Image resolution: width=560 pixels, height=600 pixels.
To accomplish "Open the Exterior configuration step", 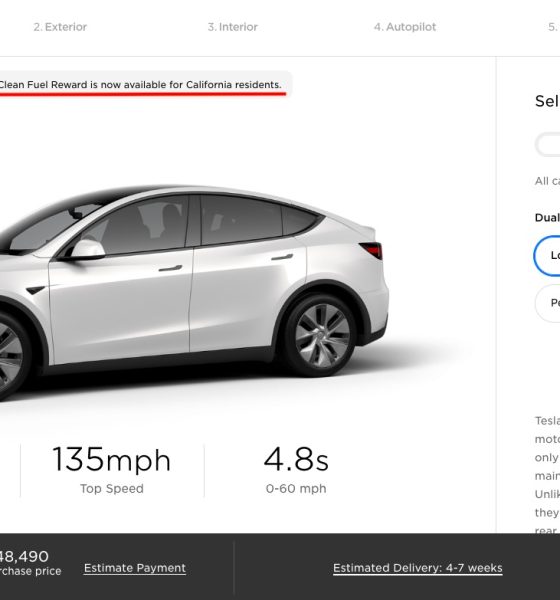I will [x=60, y=27].
